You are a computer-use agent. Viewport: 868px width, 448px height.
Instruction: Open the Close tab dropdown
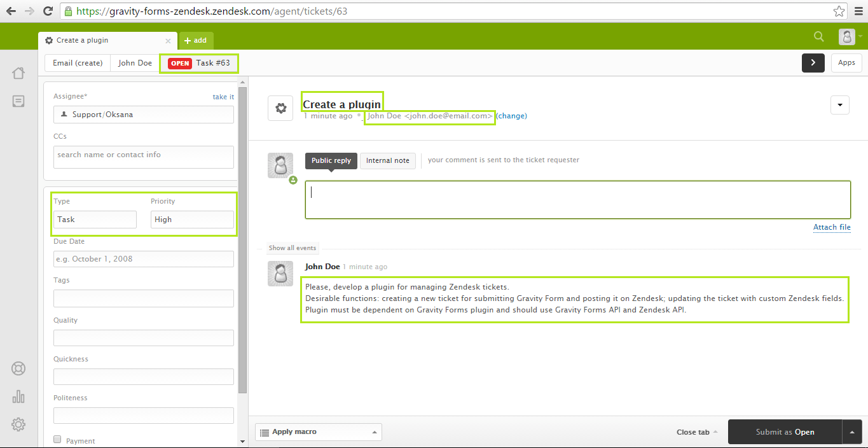696,431
